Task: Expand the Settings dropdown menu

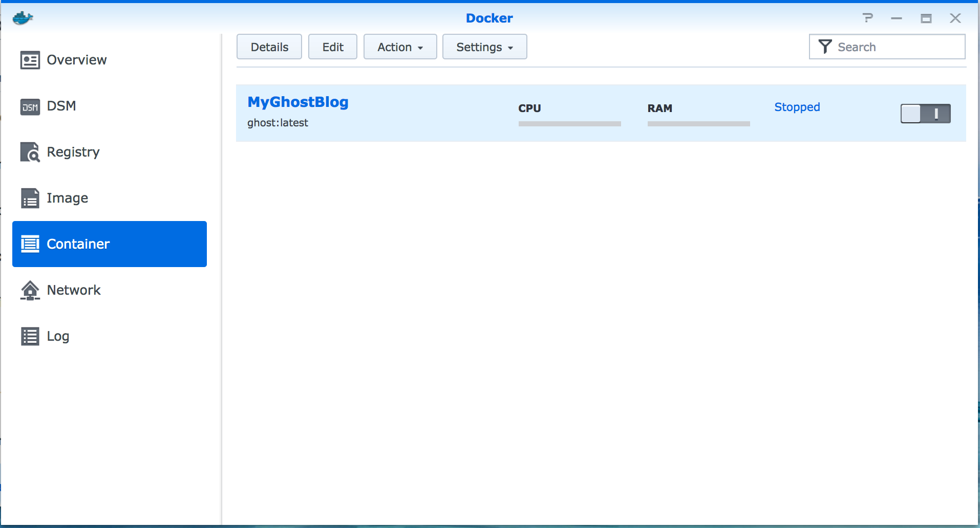Action: pos(484,47)
